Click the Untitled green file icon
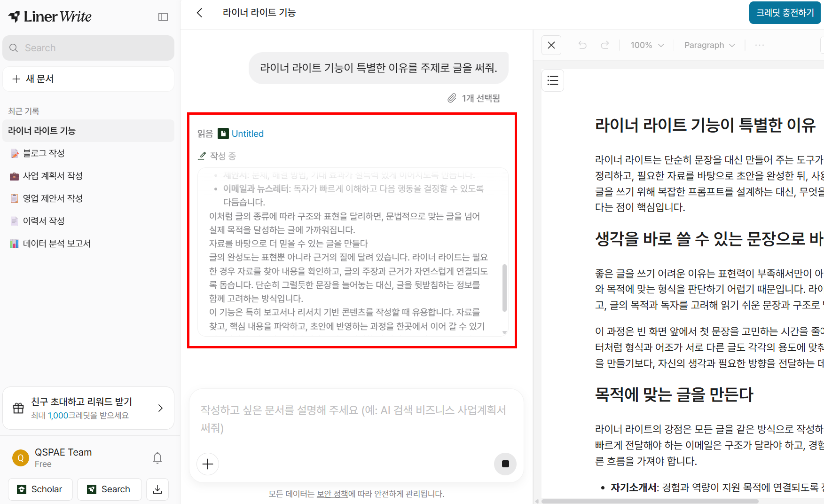 pos(223,134)
